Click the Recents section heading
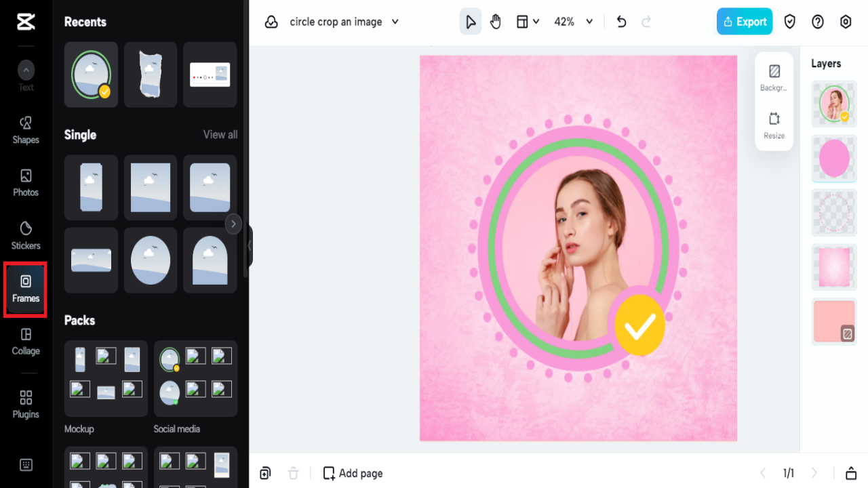The image size is (868, 488). 85,22
